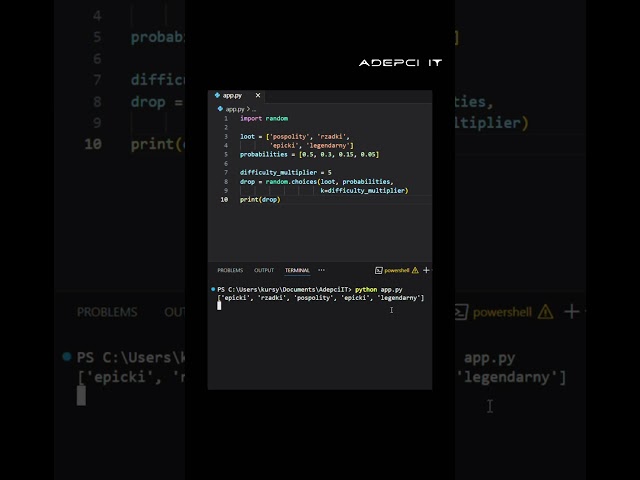This screenshot has height=480, width=640.
Task: Click the '[0.5, 0.3, 0.15, 0.05]' list
Action: (x=339, y=154)
